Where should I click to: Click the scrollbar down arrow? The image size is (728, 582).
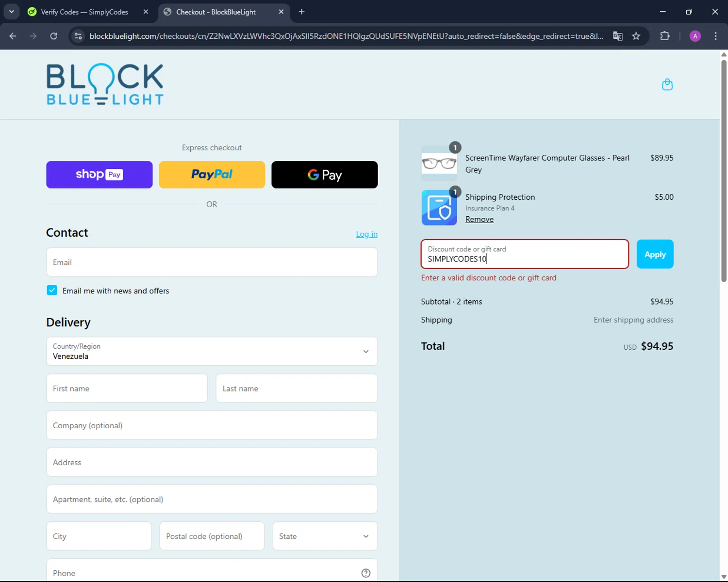724,577
